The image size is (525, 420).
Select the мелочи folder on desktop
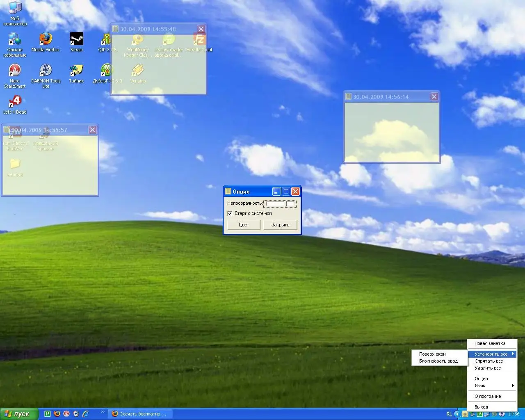pos(15,167)
